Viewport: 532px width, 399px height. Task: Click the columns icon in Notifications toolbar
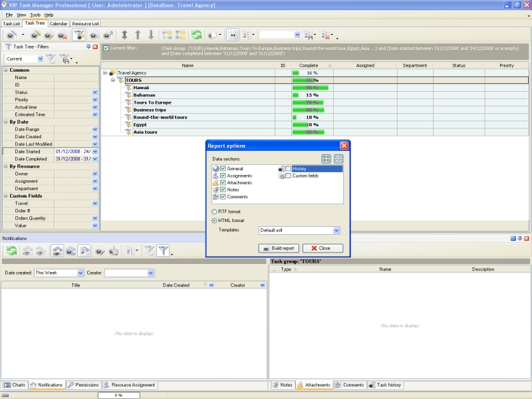pos(130,251)
